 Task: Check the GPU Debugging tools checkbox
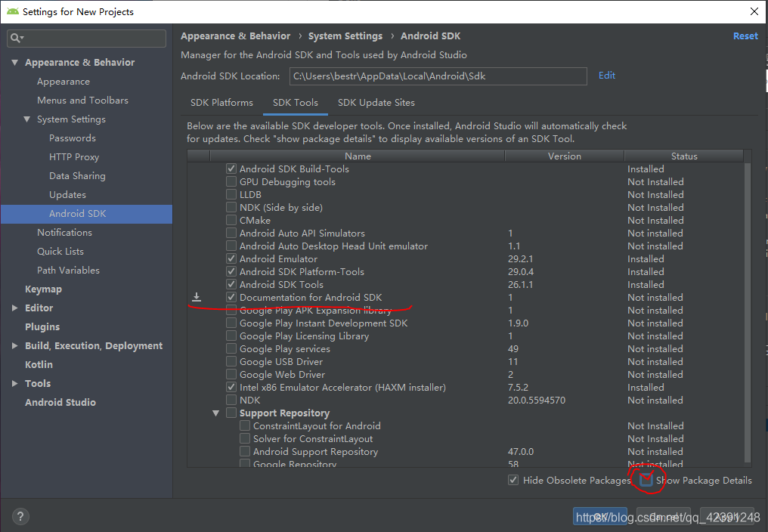[231, 181]
